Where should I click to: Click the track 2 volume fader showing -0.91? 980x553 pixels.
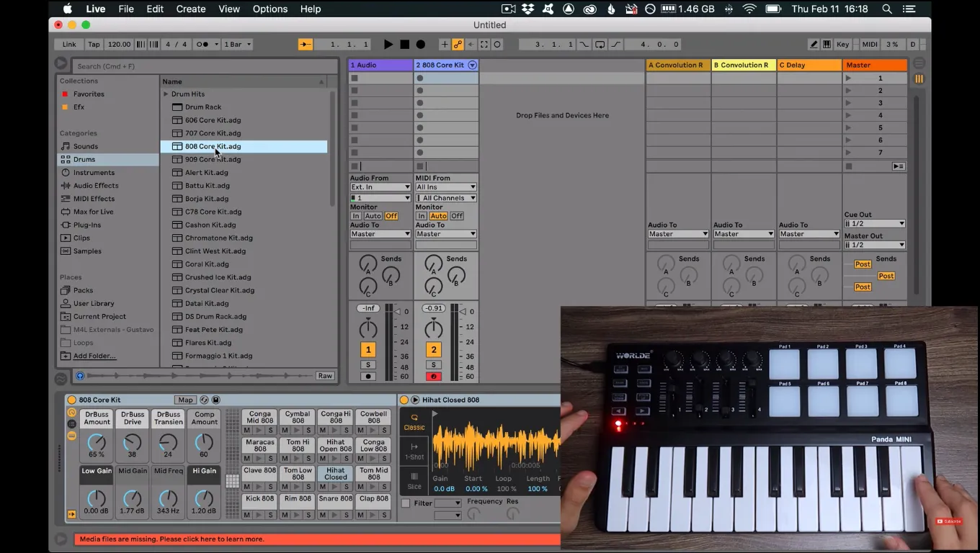coord(434,308)
